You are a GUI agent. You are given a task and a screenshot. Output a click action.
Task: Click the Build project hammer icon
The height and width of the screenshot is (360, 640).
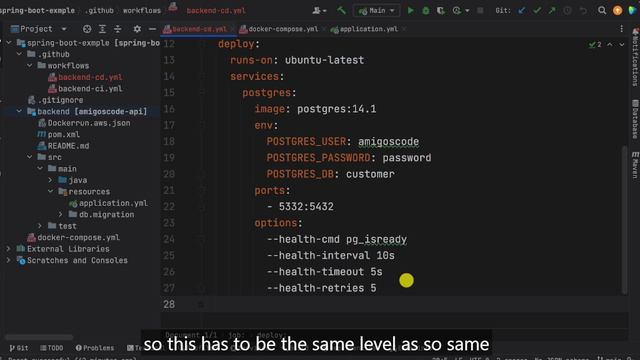[x=341, y=11]
